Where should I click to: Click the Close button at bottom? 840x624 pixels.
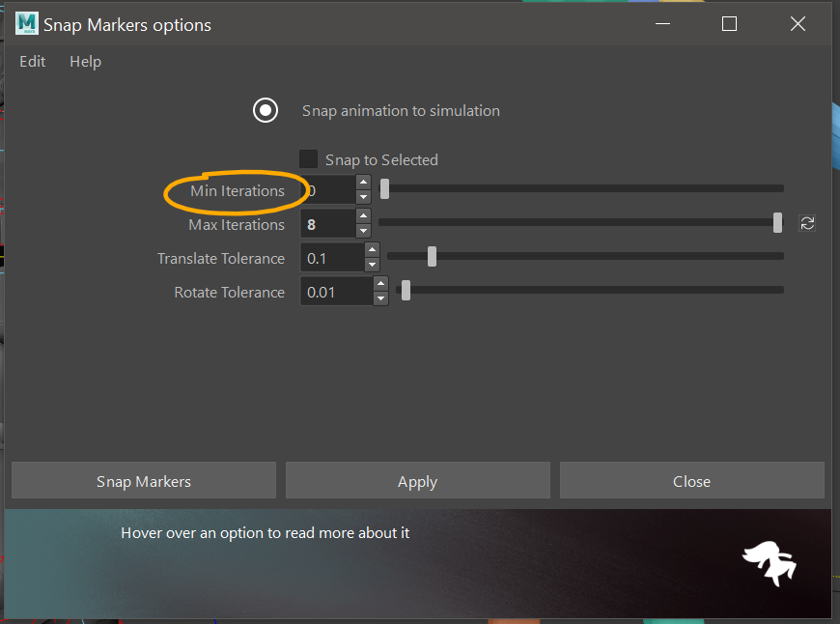pos(691,481)
